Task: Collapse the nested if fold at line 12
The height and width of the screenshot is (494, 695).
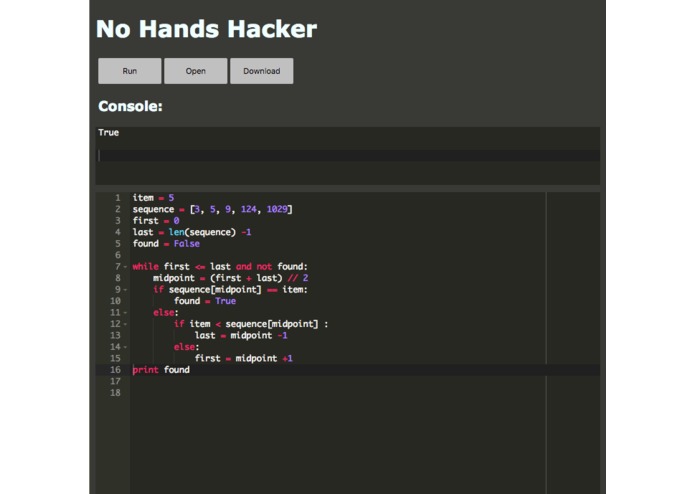Action: point(125,324)
